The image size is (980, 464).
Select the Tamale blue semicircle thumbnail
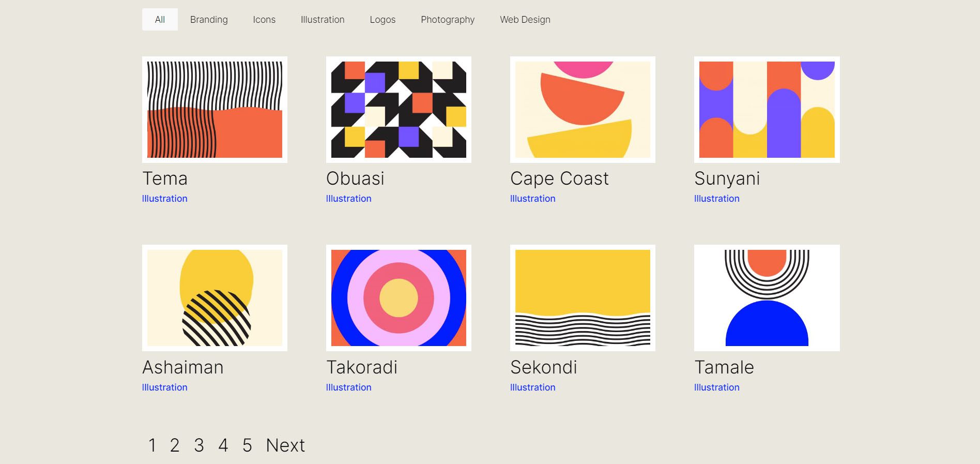[767, 298]
